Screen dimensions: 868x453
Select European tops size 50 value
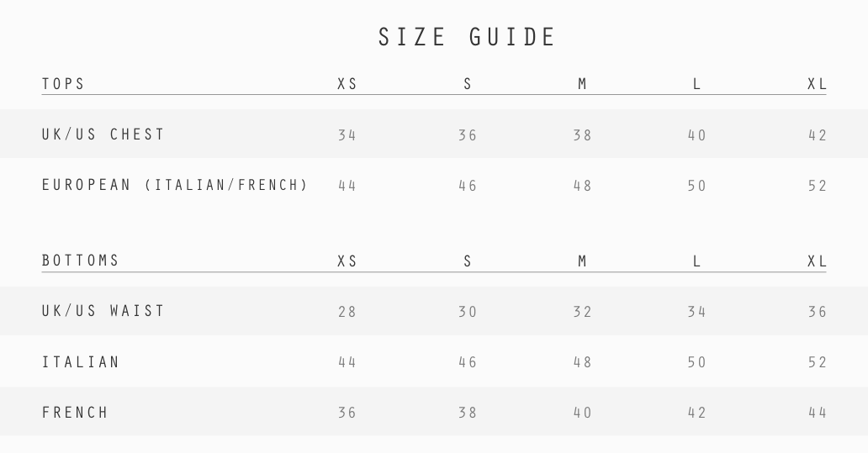[696, 186]
